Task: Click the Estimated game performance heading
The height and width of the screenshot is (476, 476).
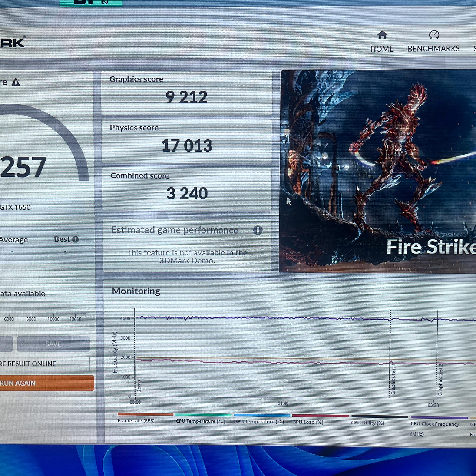Action: pyautogui.click(x=175, y=230)
